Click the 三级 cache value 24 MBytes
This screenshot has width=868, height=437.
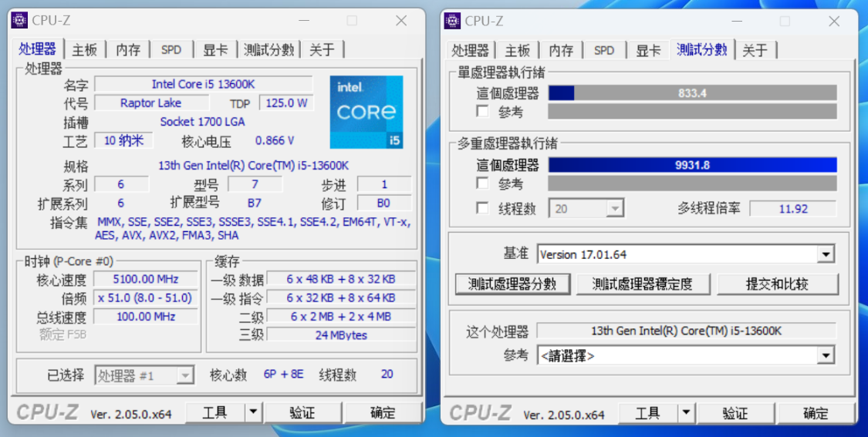341,334
